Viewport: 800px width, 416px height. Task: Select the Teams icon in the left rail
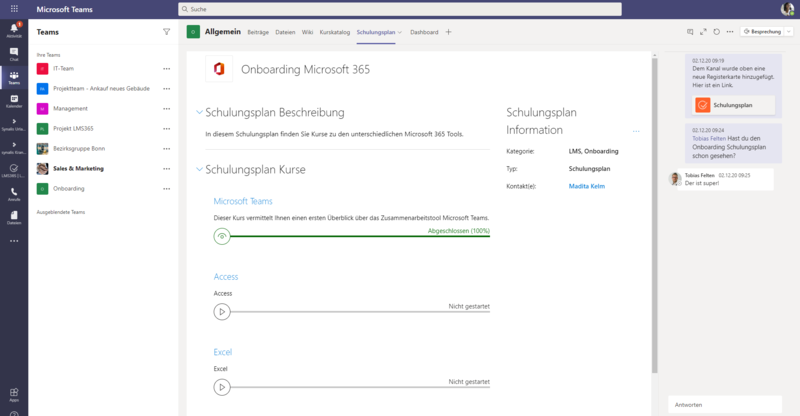pyautogui.click(x=14, y=78)
